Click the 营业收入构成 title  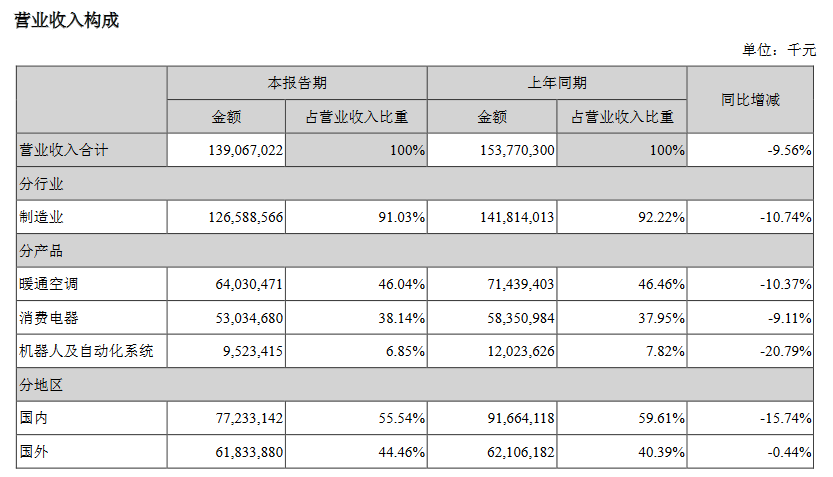[67, 20]
